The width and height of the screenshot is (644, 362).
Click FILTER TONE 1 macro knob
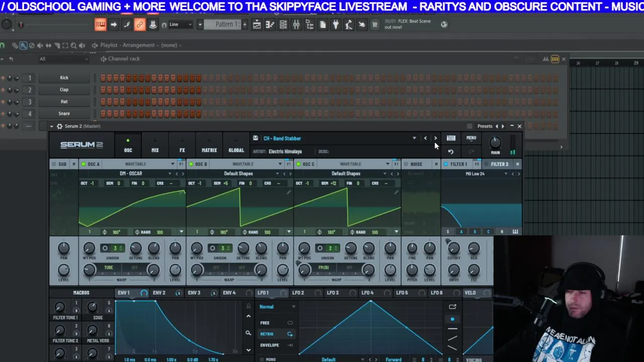[59, 307]
